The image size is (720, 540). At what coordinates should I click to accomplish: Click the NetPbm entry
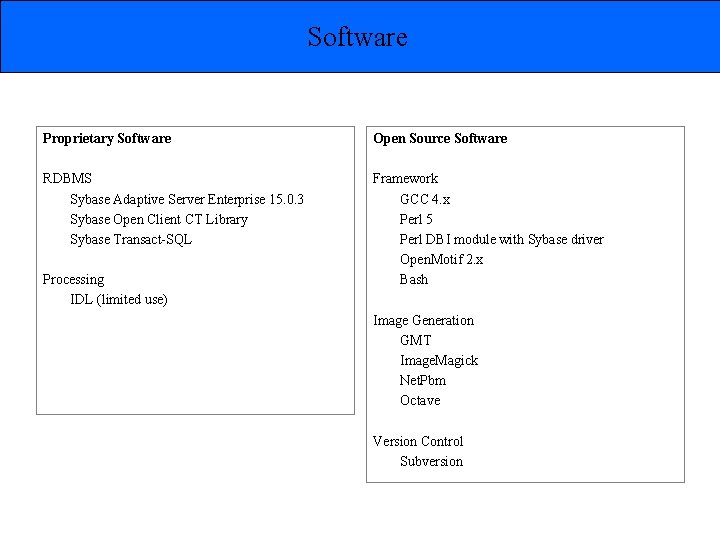tap(422, 380)
